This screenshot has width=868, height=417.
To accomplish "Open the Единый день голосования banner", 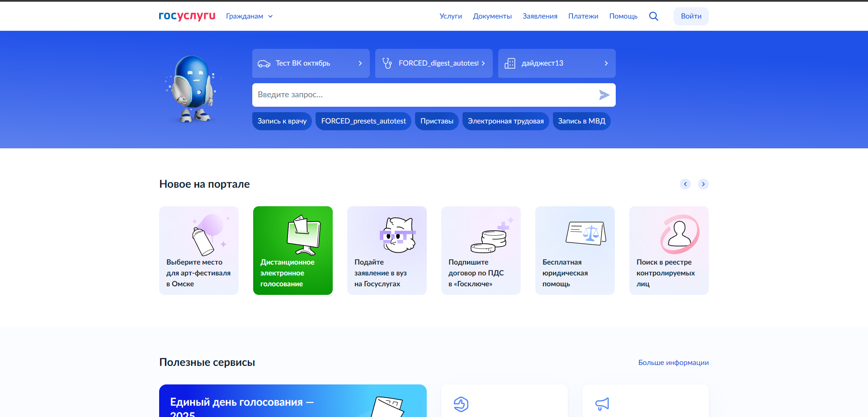I will (x=293, y=401).
